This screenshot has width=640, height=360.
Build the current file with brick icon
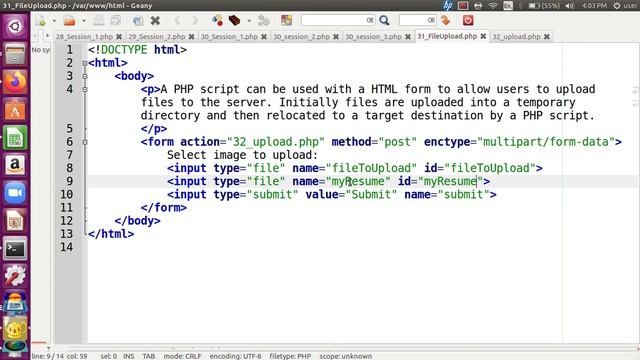pos(234,20)
